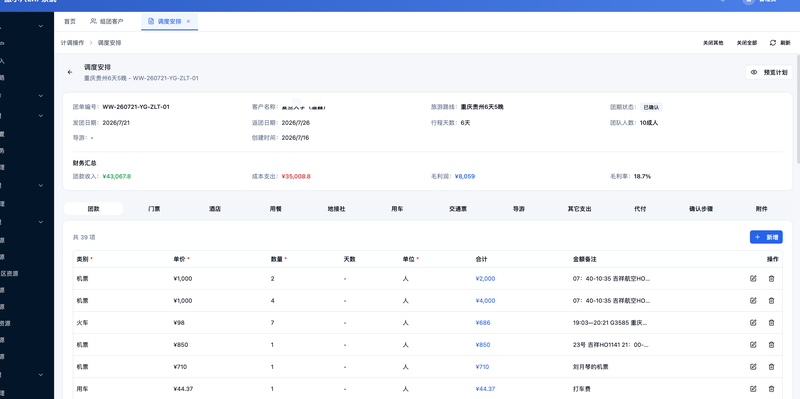The height and width of the screenshot is (399, 800).
Task: Click the 23号 吉祥HO1141 remark
Action: 611,344
